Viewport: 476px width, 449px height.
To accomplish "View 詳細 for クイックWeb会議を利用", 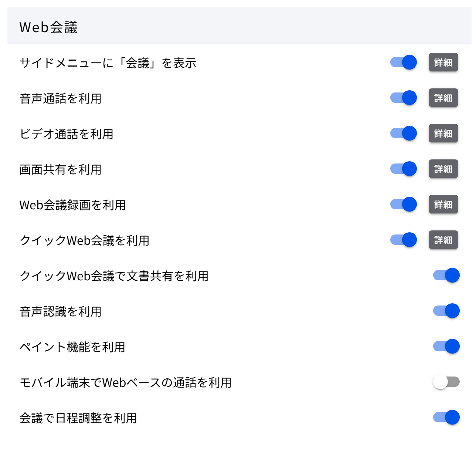I will 443,240.
